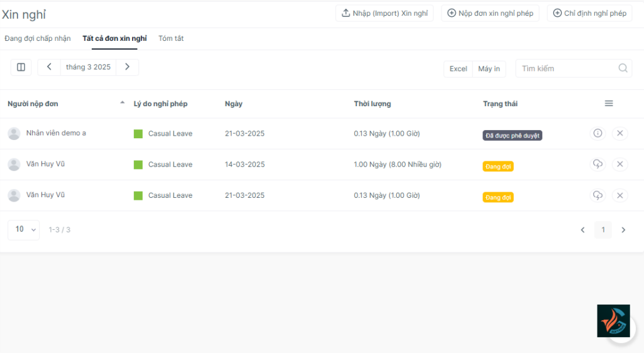Click Nhập (Import) Xin nghỉ button
Image resolution: width=644 pixels, height=353 pixels.
pos(384,13)
